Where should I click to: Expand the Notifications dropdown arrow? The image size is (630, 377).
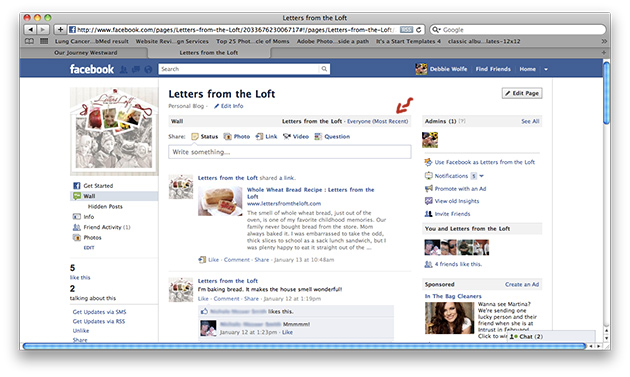point(481,176)
